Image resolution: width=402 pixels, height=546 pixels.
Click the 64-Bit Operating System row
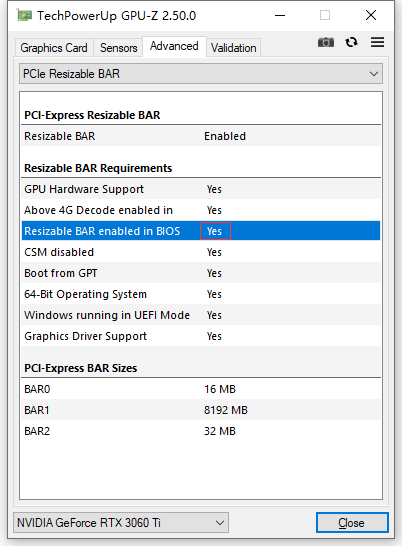(x=201, y=294)
